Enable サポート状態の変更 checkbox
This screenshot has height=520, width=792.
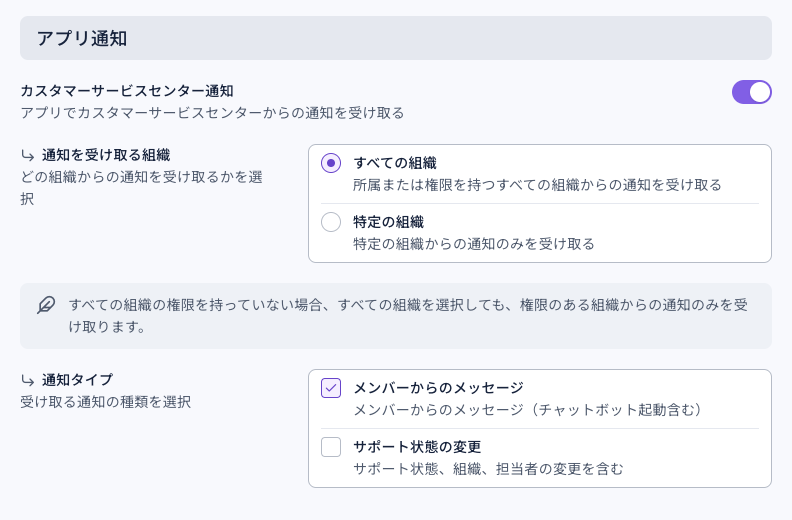point(331,447)
